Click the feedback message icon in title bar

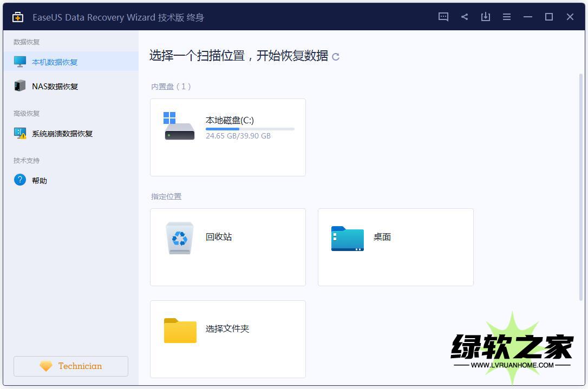(x=443, y=17)
